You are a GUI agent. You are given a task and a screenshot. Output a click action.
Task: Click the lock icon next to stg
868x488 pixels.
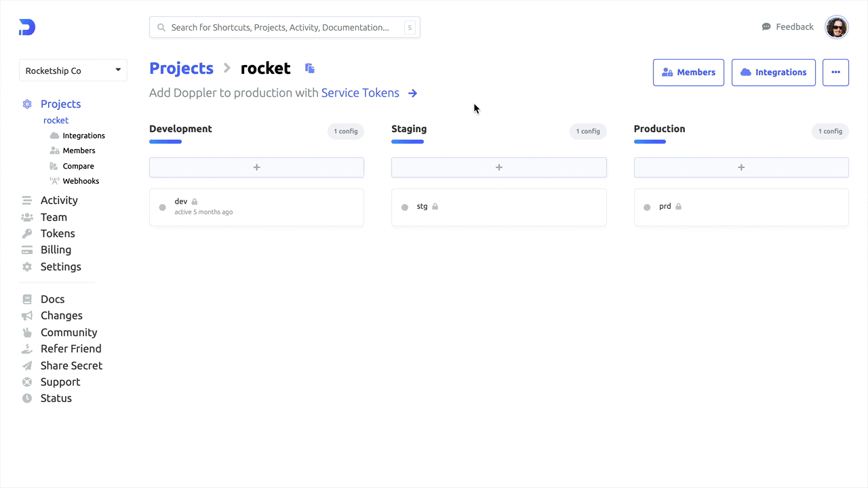coord(435,206)
